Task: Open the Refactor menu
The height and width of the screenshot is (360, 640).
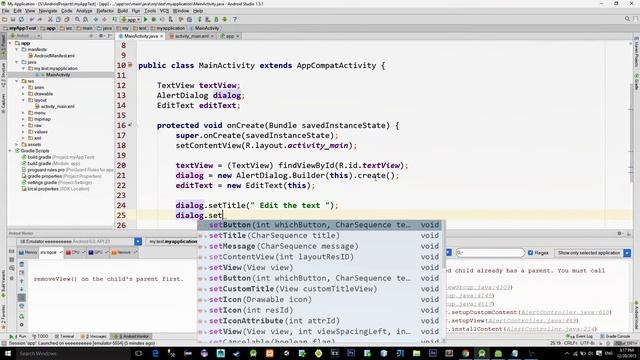Action: (x=105, y=11)
